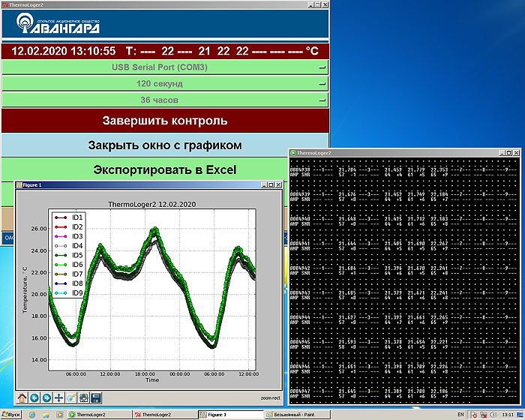525x420 pixels.
Task: Minimize the Figure 1 window
Action: coord(264,185)
